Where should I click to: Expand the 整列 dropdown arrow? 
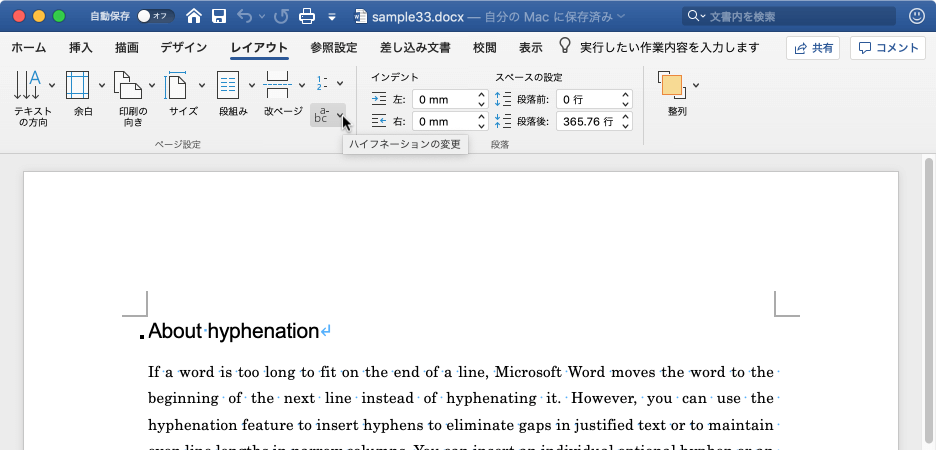coord(696,85)
